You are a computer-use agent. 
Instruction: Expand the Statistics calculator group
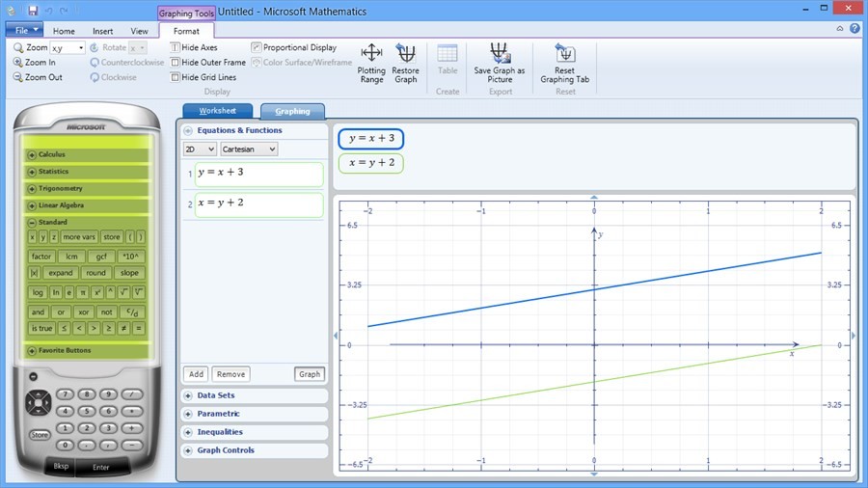(32, 172)
